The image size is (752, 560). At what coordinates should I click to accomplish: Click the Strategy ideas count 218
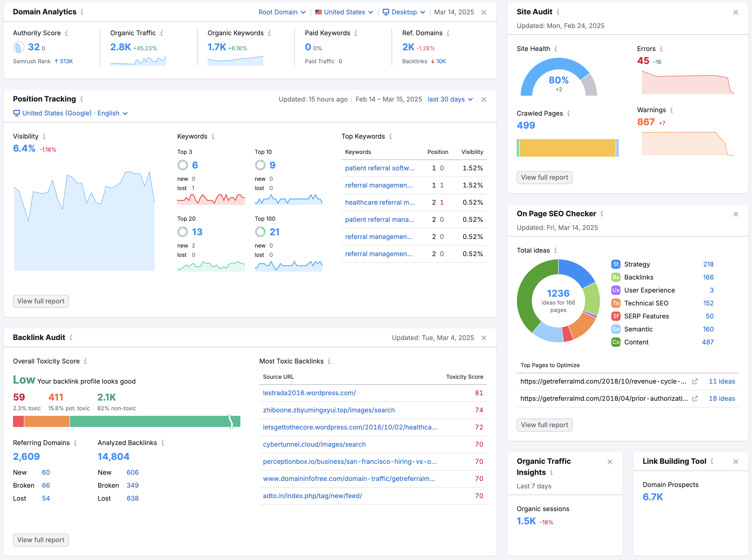pyautogui.click(x=708, y=264)
